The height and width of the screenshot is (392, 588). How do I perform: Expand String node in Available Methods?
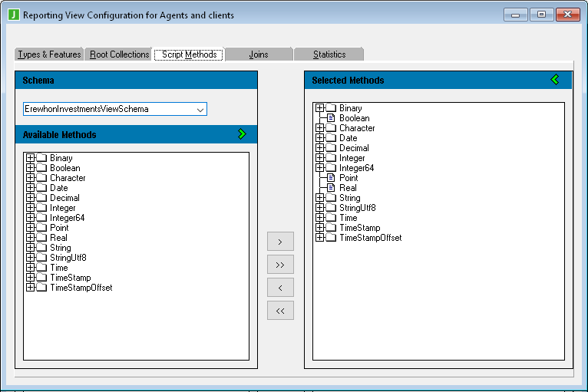[x=31, y=248]
